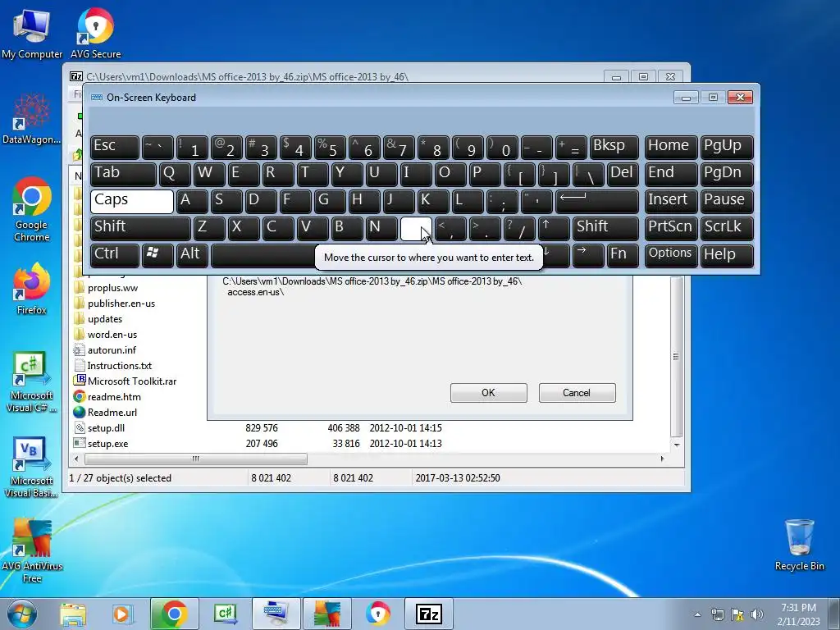
Task: Click the PgDn key
Action: [727, 174]
